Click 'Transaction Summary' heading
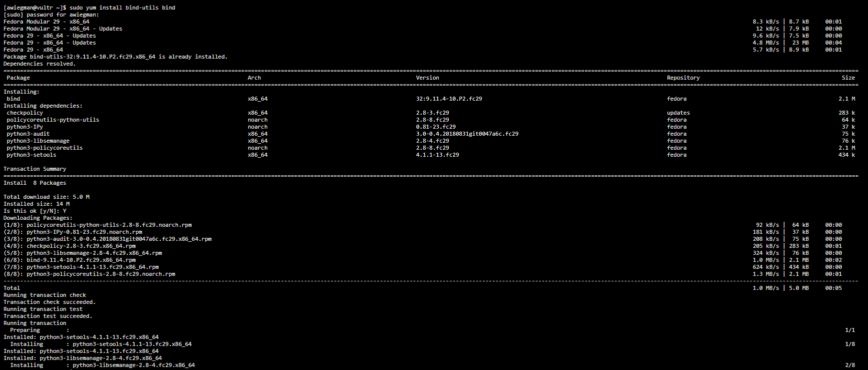 pos(35,169)
